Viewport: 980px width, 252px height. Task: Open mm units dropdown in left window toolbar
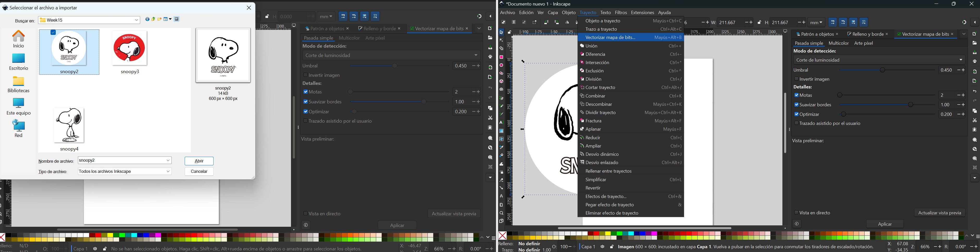click(326, 17)
